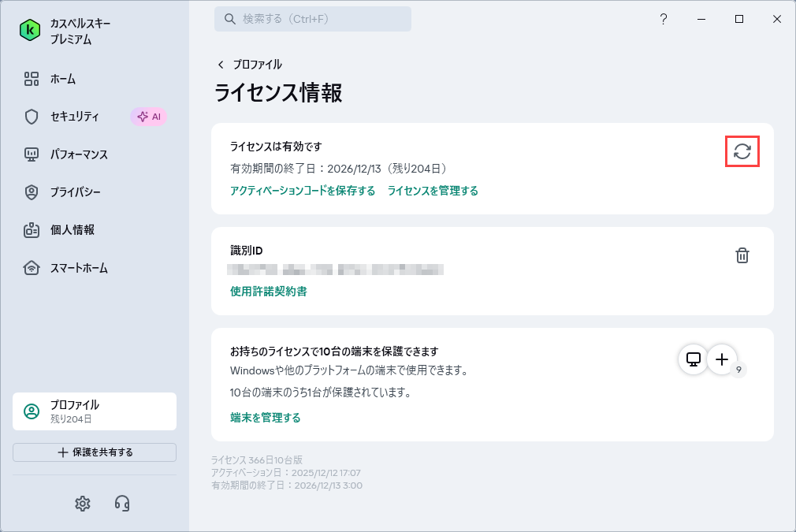
Task: Click the performance monitor icon
Action: (x=32, y=154)
